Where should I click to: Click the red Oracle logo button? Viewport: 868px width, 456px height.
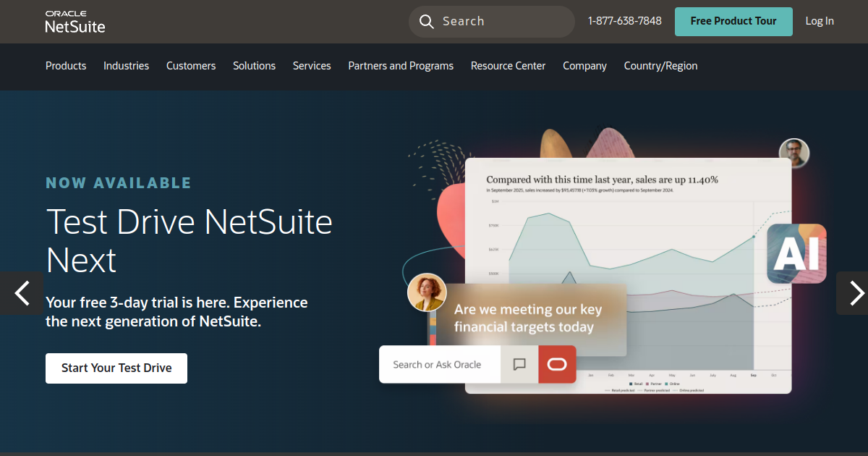(557, 364)
